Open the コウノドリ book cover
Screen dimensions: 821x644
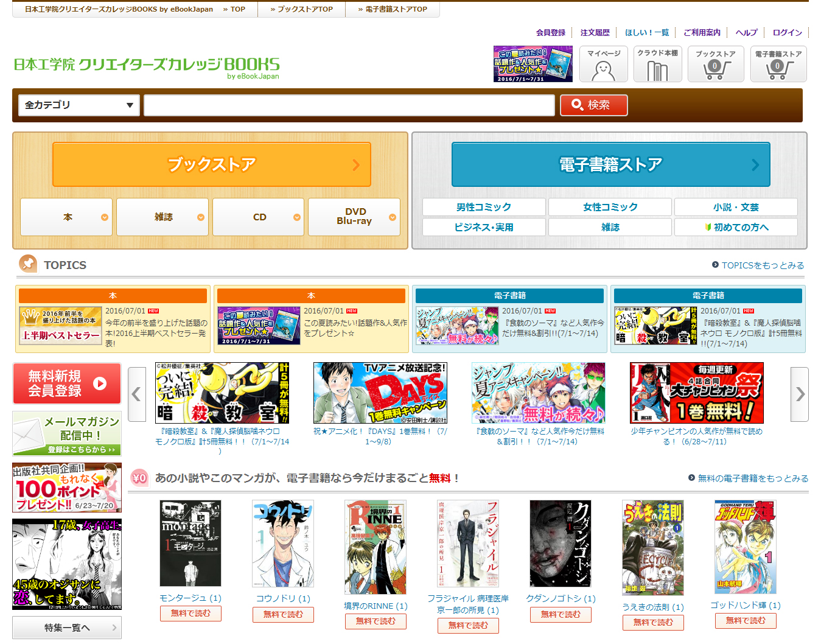[x=283, y=544]
